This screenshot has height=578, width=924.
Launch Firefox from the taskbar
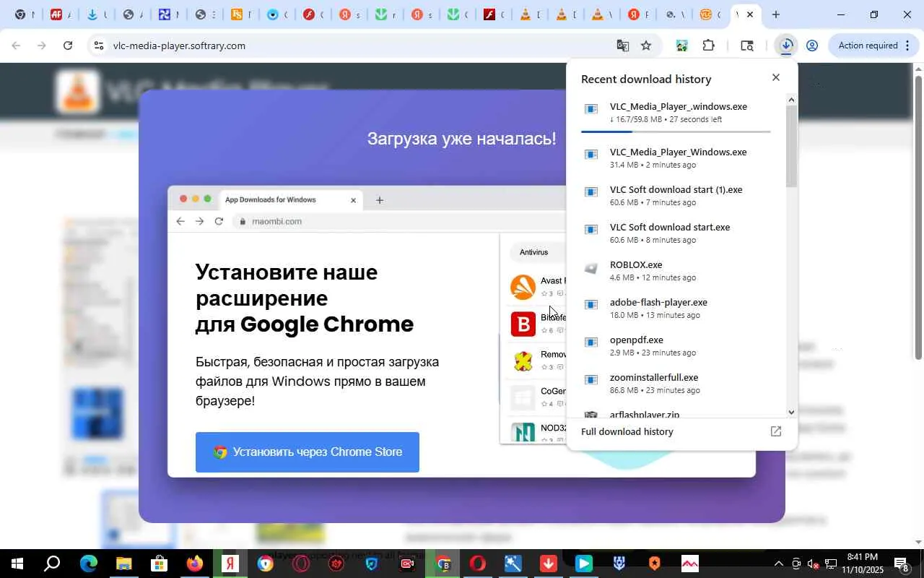pos(194,564)
